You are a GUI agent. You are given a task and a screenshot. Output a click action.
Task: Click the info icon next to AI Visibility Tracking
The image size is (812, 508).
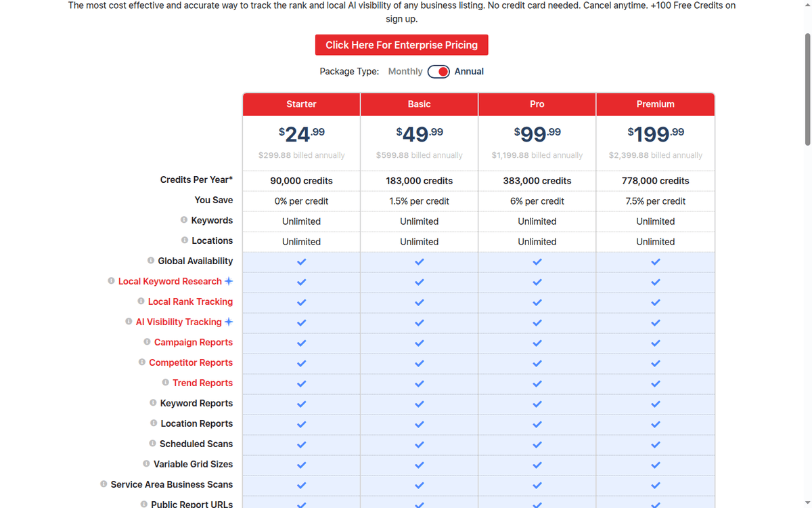point(129,322)
